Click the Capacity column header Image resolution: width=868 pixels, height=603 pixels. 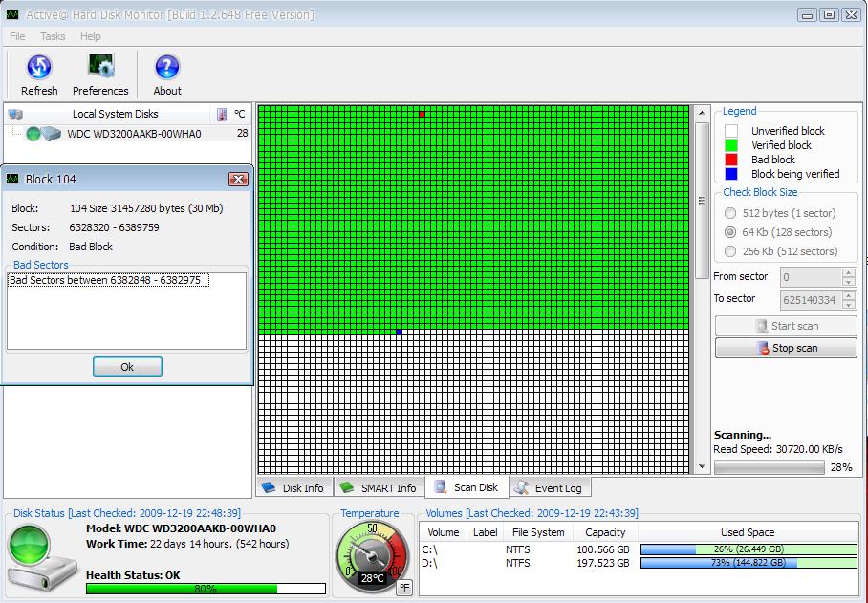pyautogui.click(x=605, y=532)
